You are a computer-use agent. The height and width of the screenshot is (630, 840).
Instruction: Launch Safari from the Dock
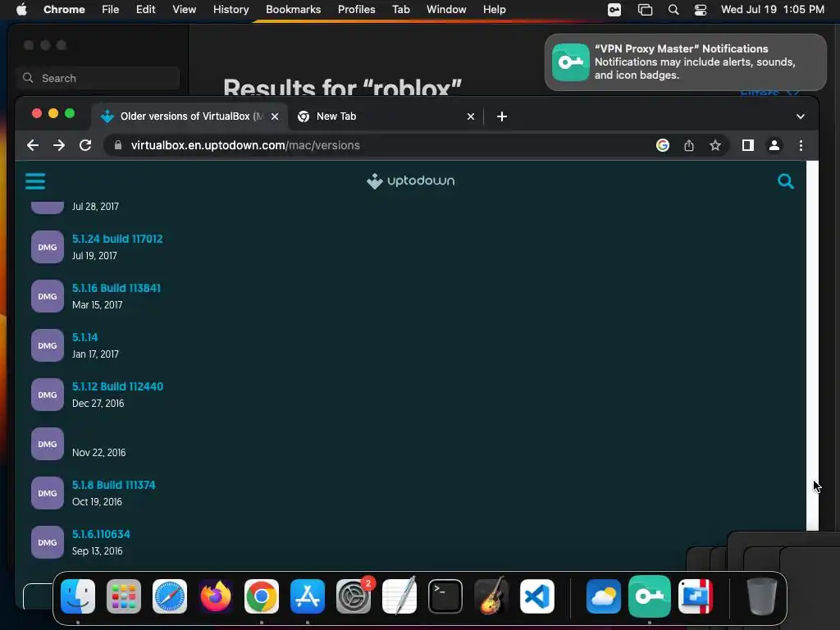(x=170, y=596)
